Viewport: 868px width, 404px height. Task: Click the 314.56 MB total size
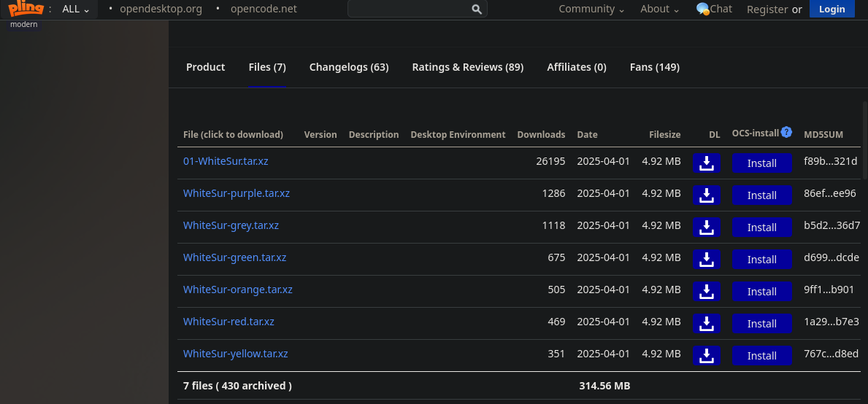[604, 386]
